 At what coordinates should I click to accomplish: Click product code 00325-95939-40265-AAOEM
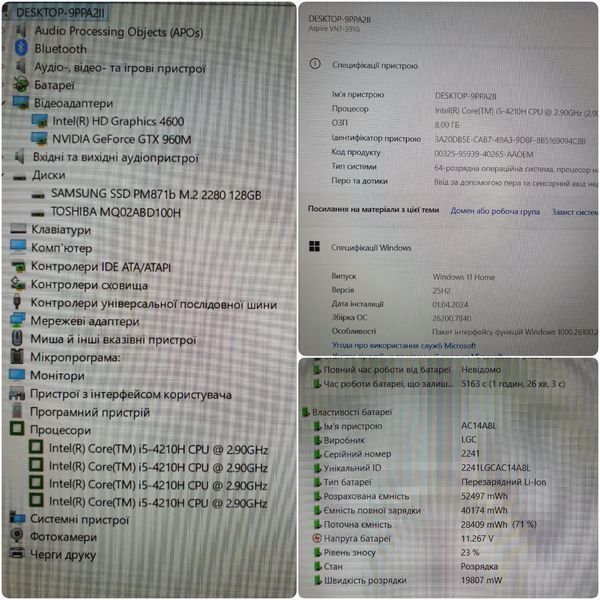(x=484, y=154)
